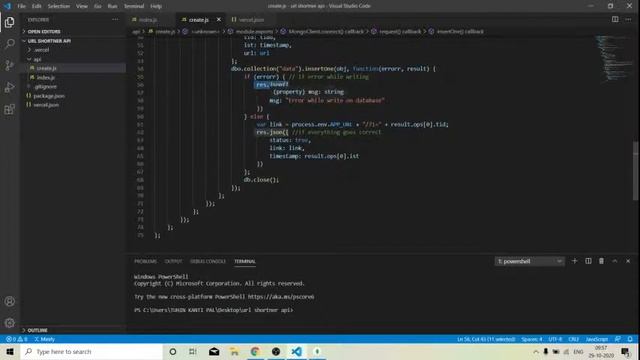Screen dimensions: 640x360
Task: Open the Extensions view
Action: coord(9,109)
